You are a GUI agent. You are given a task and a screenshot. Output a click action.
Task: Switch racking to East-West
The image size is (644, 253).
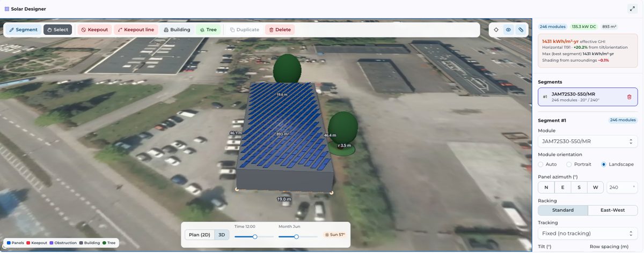pos(613,210)
